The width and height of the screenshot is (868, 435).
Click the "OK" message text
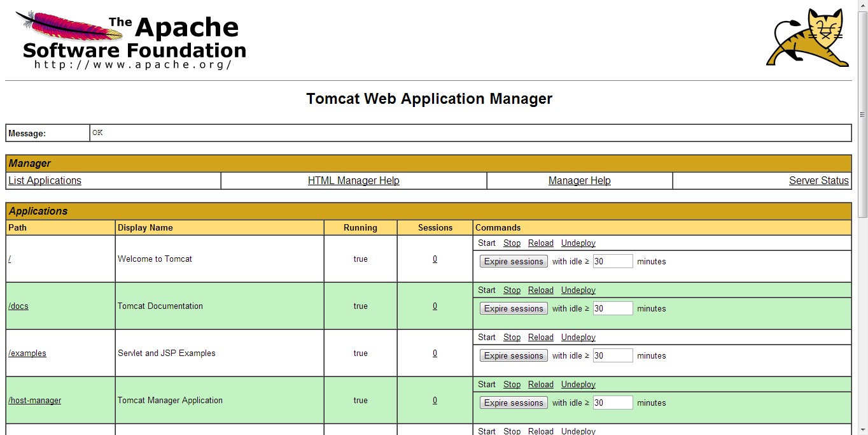pyautogui.click(x=97, y=133)
